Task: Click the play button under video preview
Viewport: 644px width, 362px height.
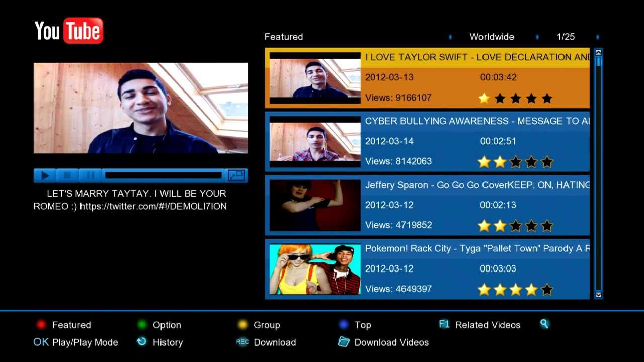Action: point(45,175)
